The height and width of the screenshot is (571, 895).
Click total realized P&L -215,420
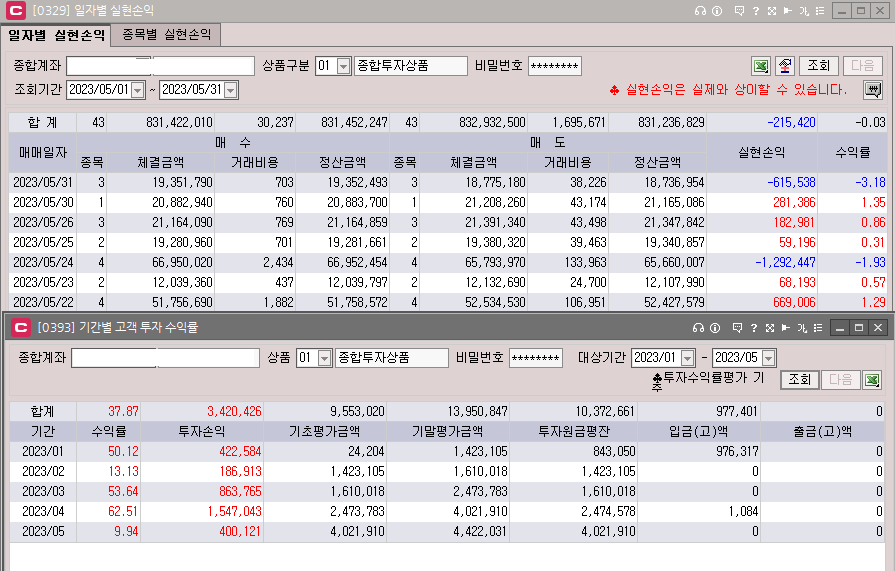pos(791,122)
